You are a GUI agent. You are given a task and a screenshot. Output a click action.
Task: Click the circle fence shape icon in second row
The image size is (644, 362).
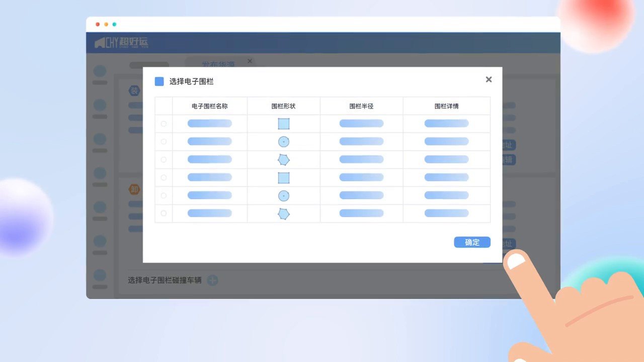284,142
